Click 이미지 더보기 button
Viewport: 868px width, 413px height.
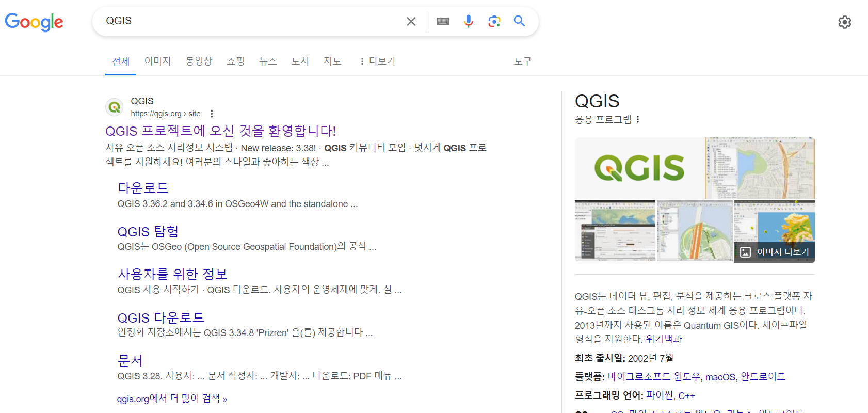[x=774, y=252]
